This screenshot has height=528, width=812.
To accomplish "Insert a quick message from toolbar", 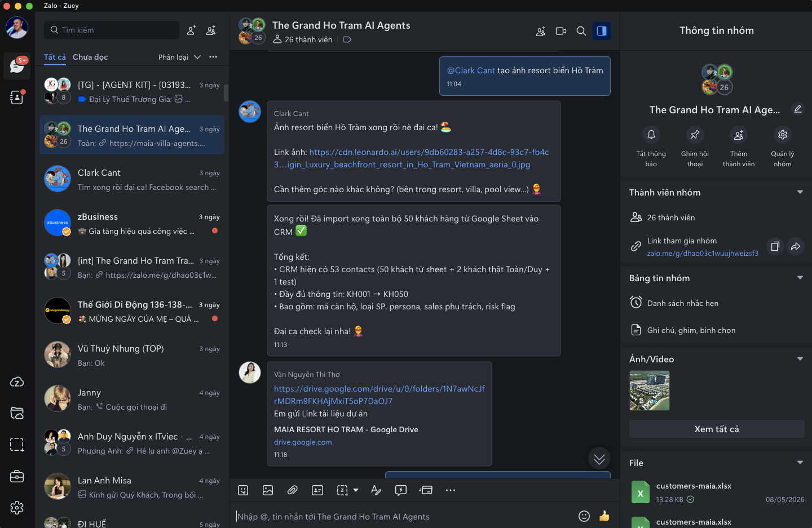I will (401, 490).
